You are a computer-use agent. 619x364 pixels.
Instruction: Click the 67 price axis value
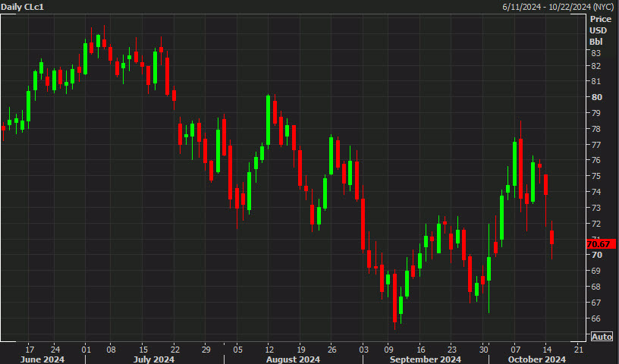click(596, 303)
